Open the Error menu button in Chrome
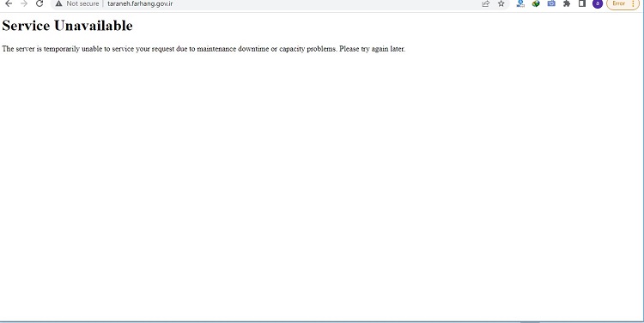The width and height of the screenshot is (644, 323). [x=623, y=3]
